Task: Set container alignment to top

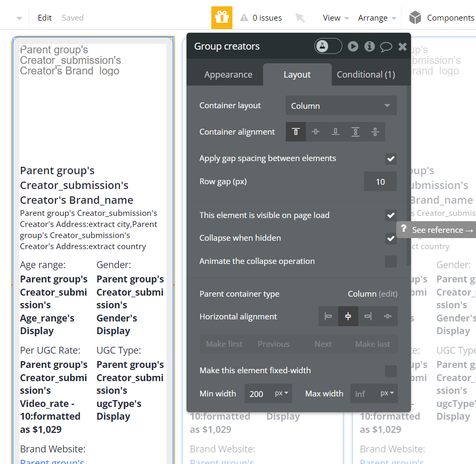Action: [296, 131]
